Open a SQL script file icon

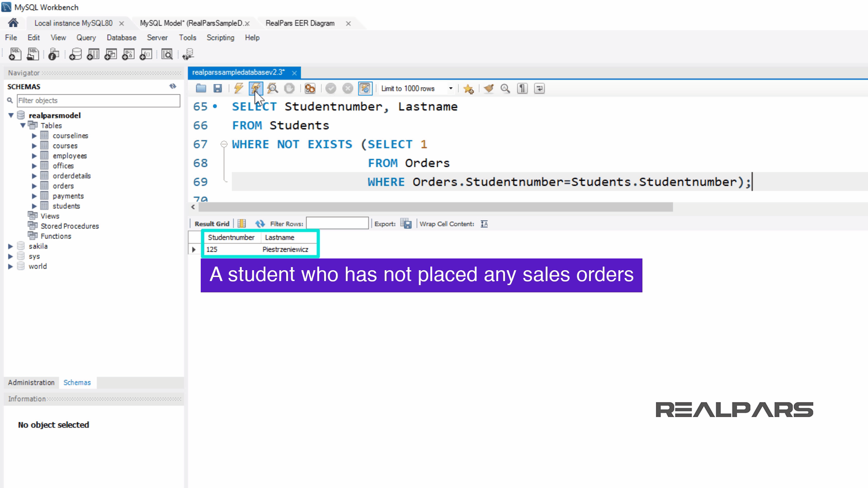pos(33,54)
